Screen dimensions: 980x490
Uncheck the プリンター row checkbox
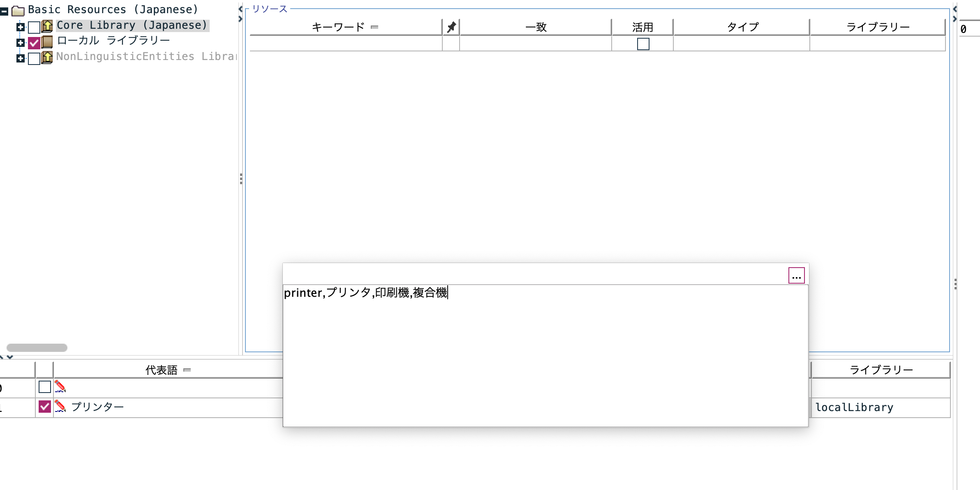click(x=45, y=406)
